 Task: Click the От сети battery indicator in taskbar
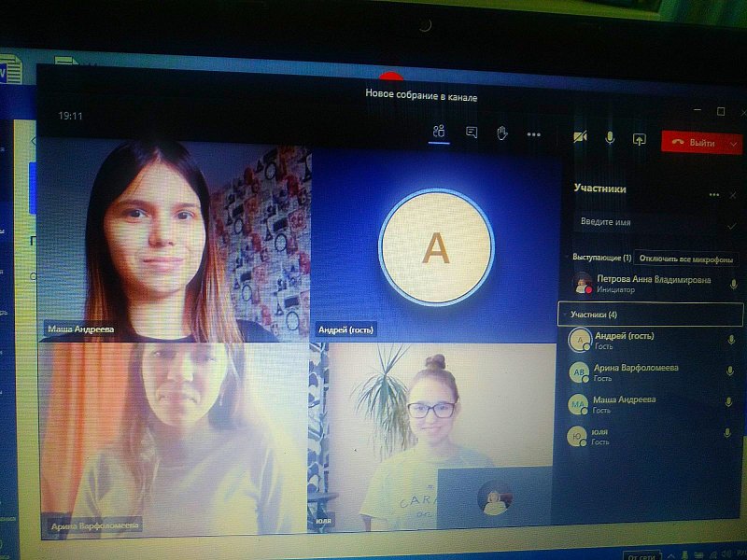641,555
